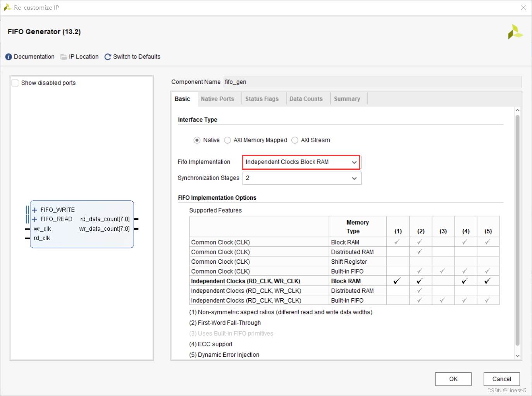Click the scrollbar up arrow
532x396 pixels.
518,111
